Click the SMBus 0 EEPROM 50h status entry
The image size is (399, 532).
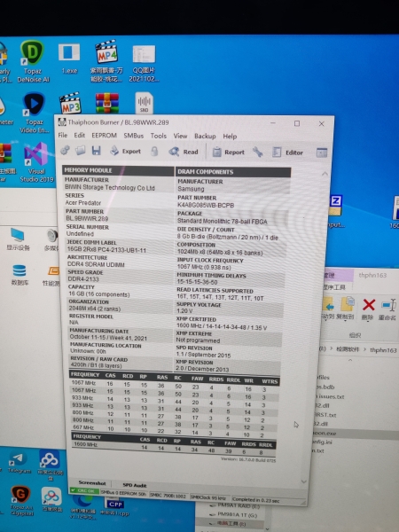pos(123,493)
